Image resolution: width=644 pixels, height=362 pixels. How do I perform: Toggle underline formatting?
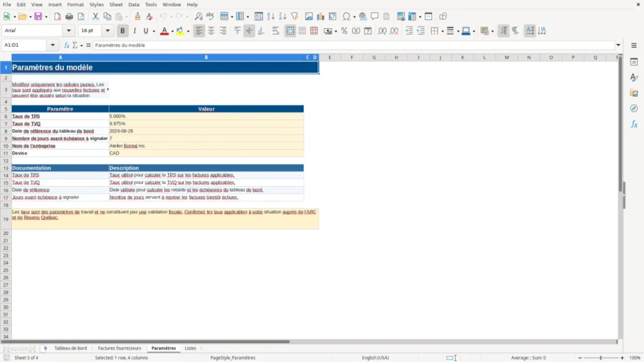[146, 31]
